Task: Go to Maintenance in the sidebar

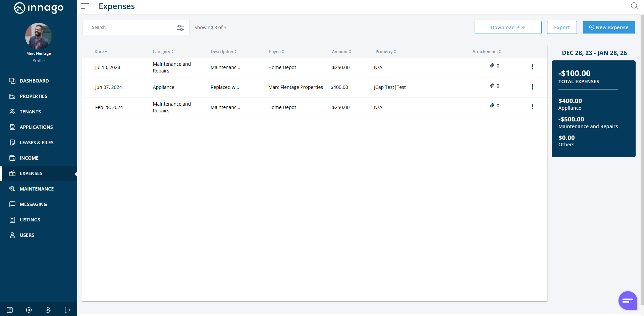Action: 37,189
